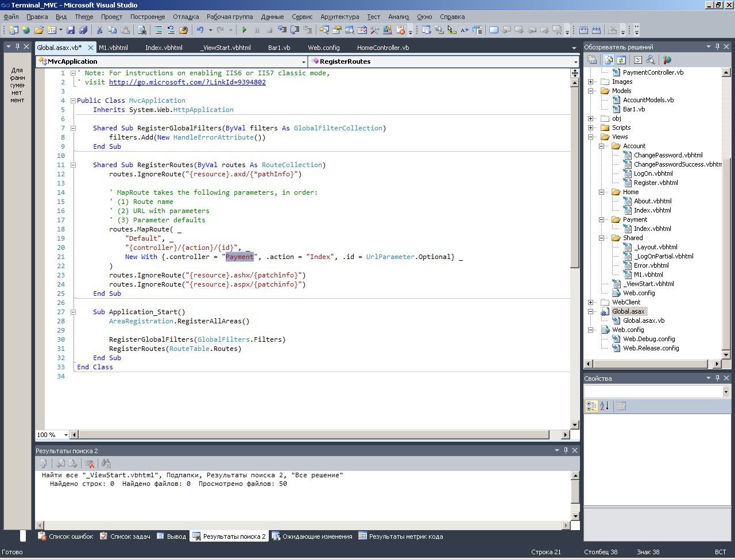Collapse the RegisterRoutes sub outline
735x560 pixels.
73,165
